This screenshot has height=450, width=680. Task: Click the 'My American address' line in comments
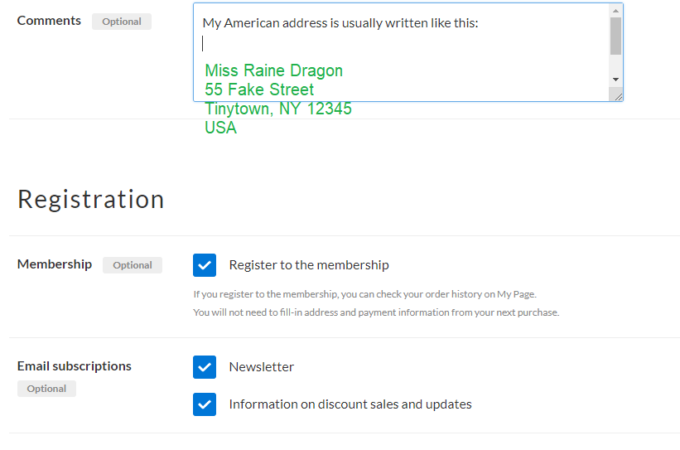tap(340, 22)
